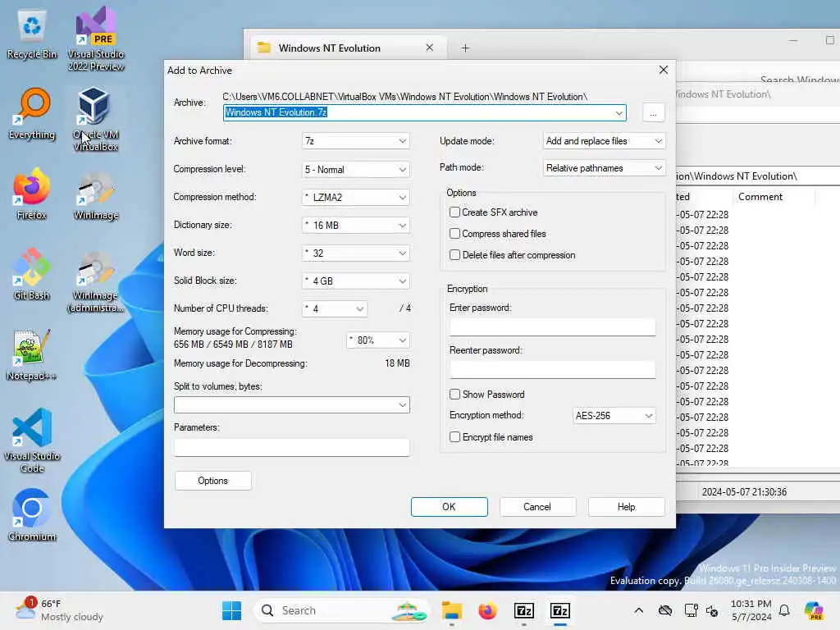The height and width of the screenshot is (630, 840).
Task: Launch Firefox from the desktop
Action: click(32, 194)
